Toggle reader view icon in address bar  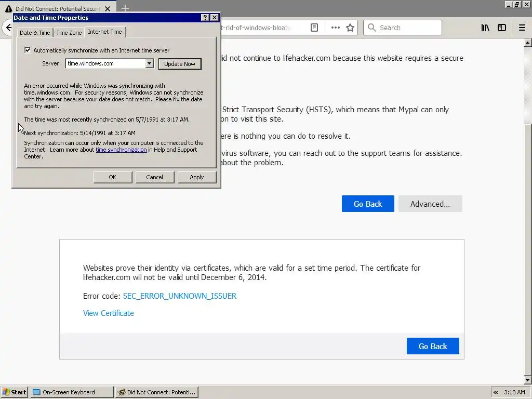pyautogui.click(x=314, y=28)
